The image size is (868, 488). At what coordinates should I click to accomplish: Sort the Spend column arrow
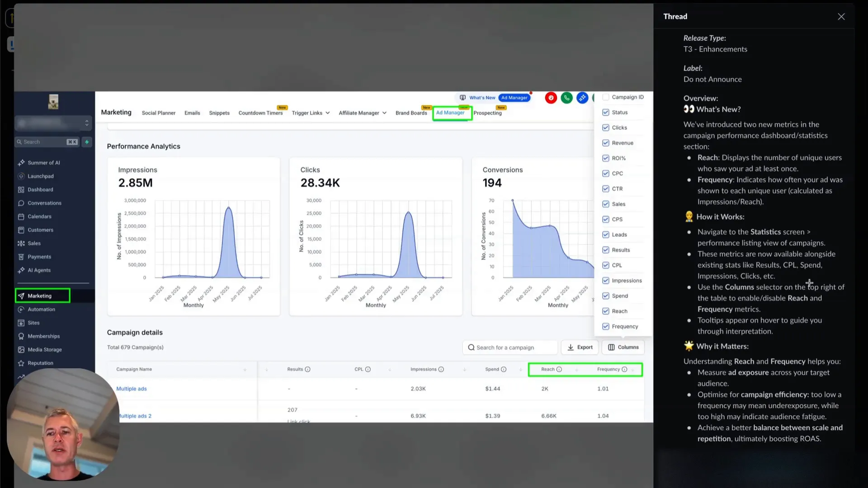pos(520,370)
